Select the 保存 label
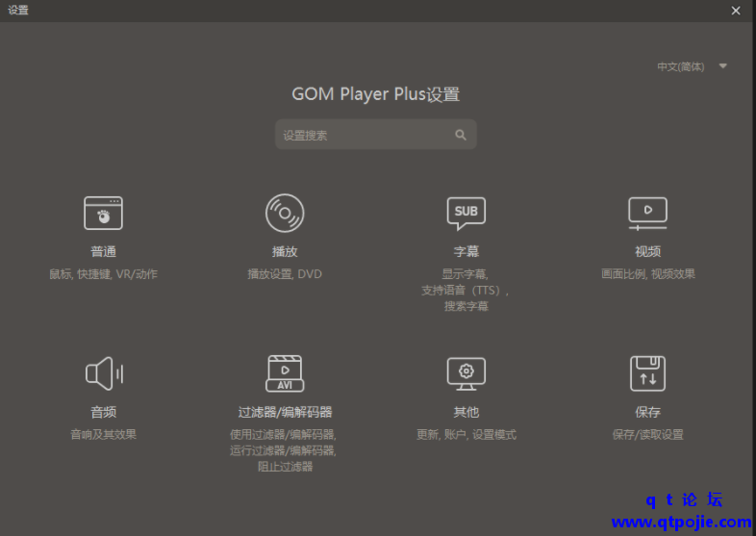756x536 pixels. (x=647, y=412)
